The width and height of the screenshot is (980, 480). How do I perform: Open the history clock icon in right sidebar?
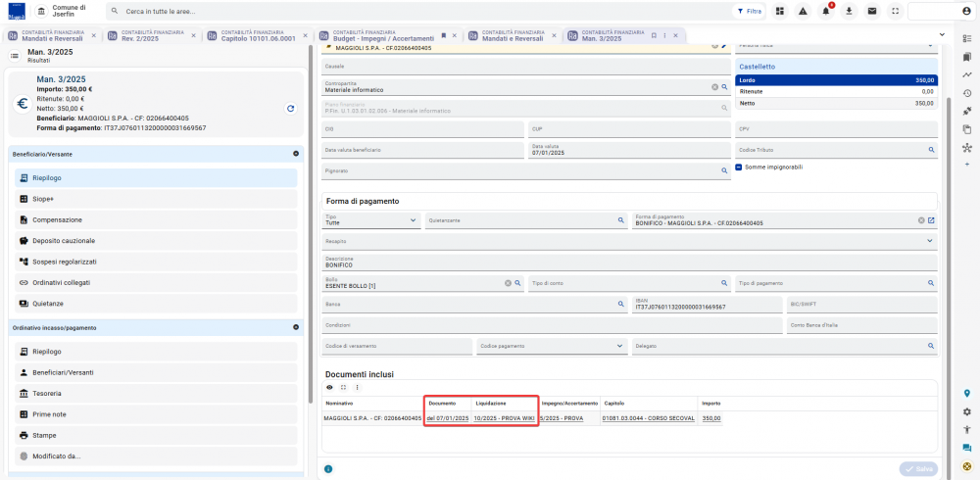967,93
